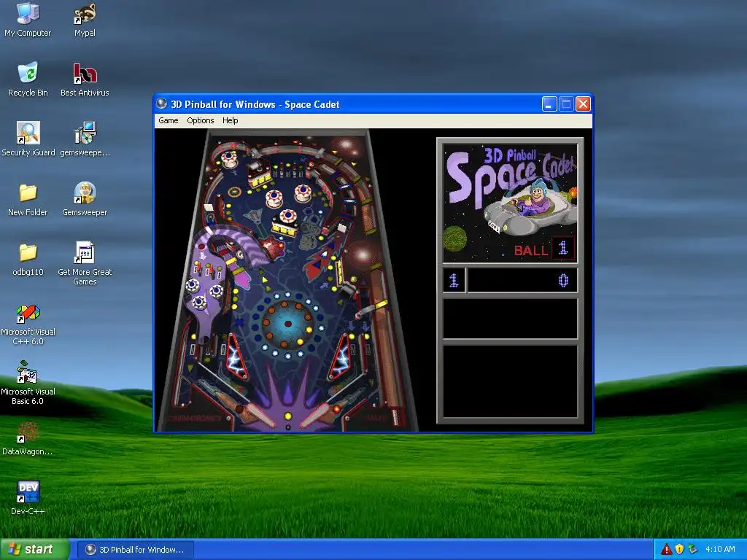The image size is (747, 560).
Task: Click the Start button
Action: (x=34, y=550)
